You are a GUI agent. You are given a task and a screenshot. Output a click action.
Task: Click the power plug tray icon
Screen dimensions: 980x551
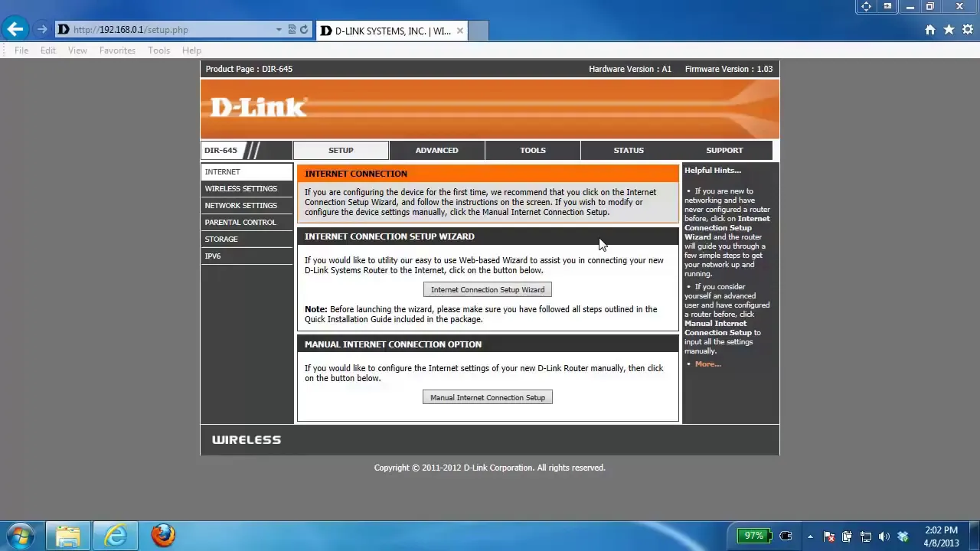pos(847,536)
